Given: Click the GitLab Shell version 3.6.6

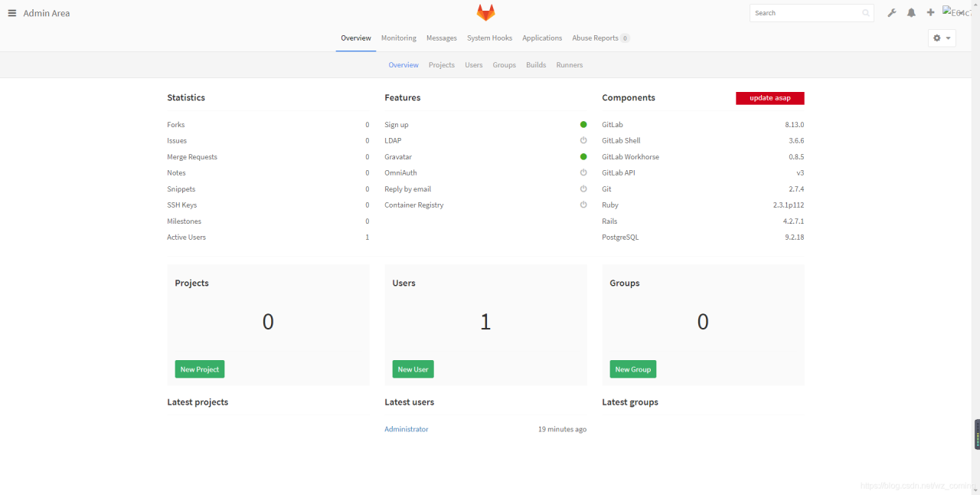Looking at the screenshot, I should pyautogui.click(x=796, y=140).
